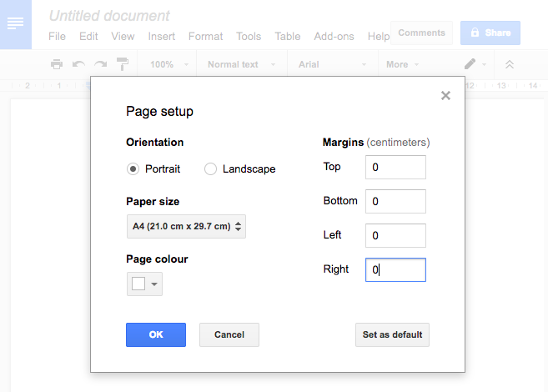This screenshot has height=392, width=548.
Task: Click the pencil editing mode icon
Action: click(470, 64)
